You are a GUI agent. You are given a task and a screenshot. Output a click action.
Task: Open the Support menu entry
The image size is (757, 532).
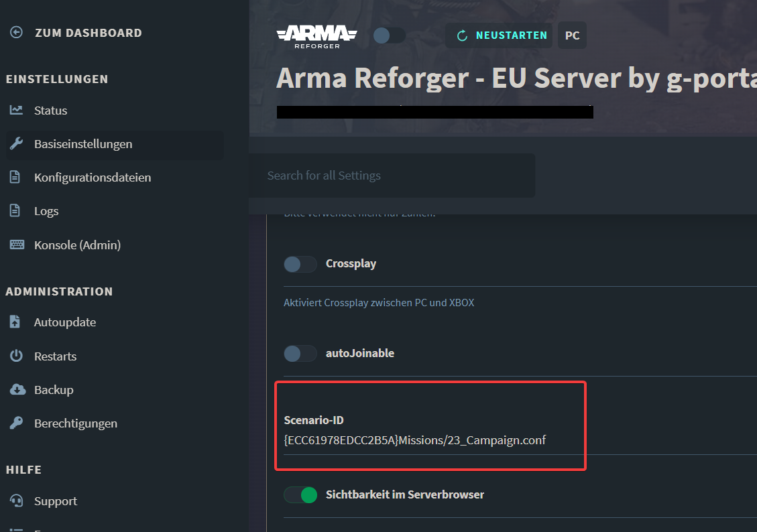point(55,501)
